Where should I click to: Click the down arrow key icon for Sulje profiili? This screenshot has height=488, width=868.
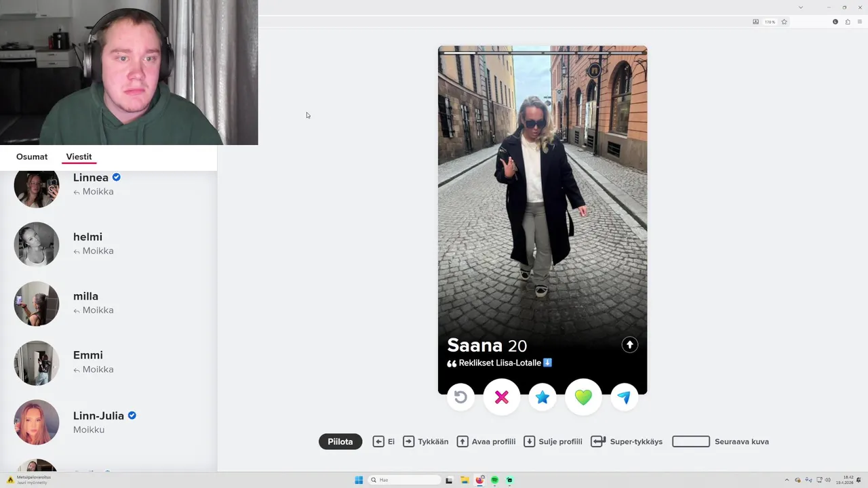coord(530,441)
